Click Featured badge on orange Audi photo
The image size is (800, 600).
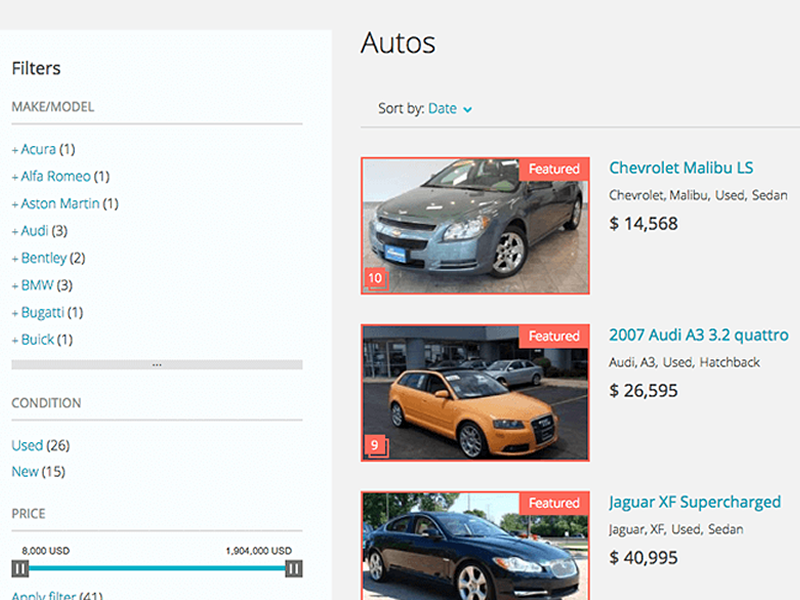(x=554, y=336)
